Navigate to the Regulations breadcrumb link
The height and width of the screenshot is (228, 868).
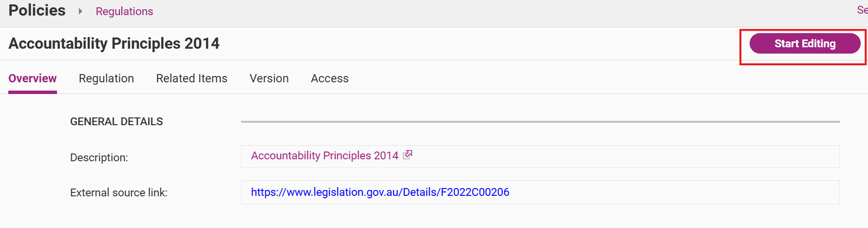(x=124, y=11)
